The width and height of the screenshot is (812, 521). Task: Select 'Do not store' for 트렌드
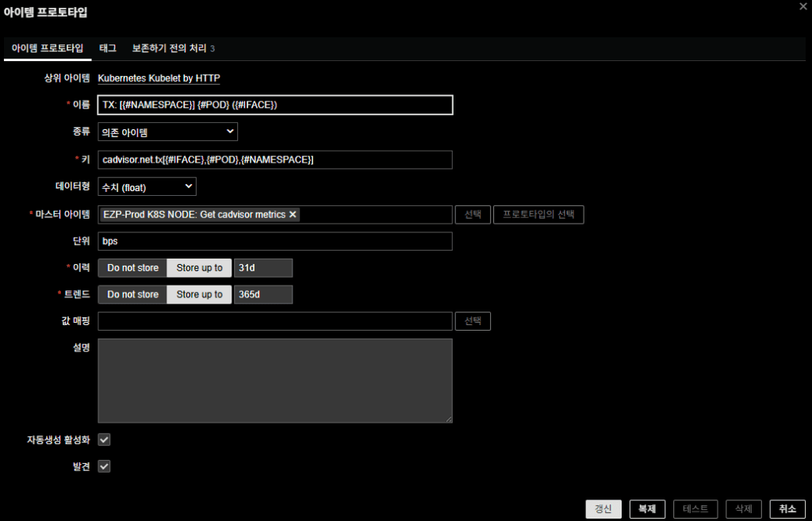132,294
